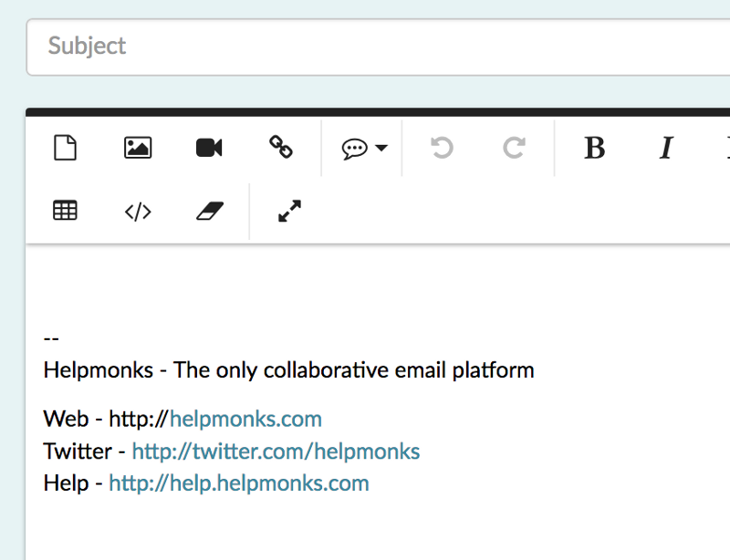This screenshot has width=730, height=560.
Task: Switch to HTML code view
Action: (x=138, y=212)
